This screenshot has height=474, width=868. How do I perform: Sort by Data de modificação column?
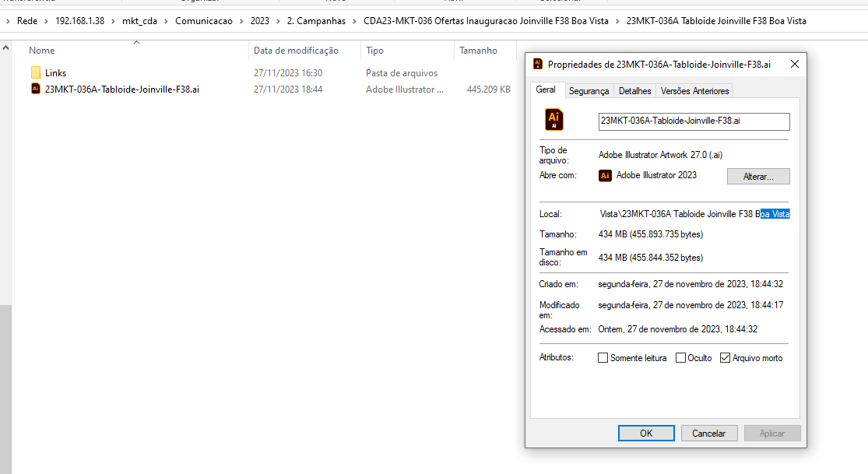click(304, 51)
